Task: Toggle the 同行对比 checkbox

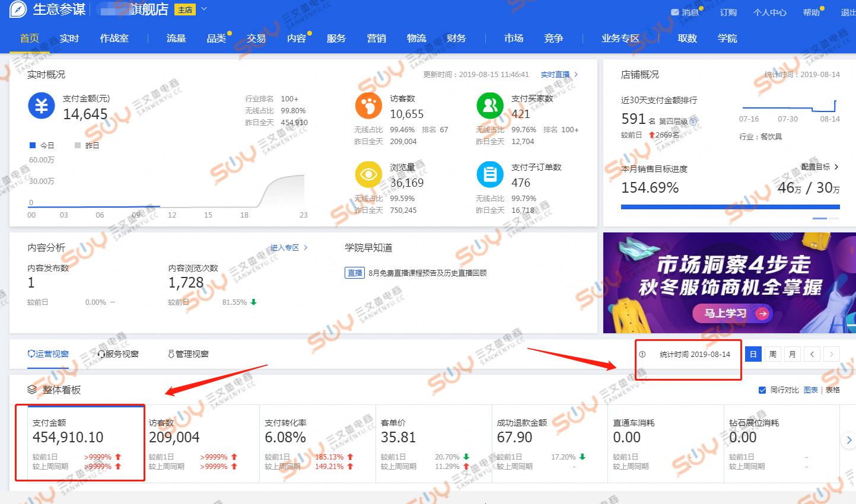Action: coord(762,390)
